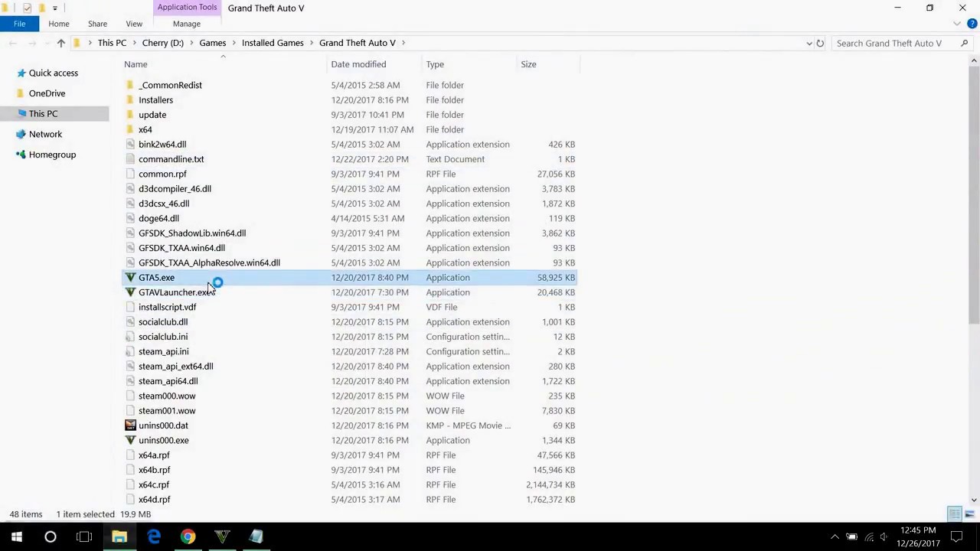Click the commandline.txt file icon
Viewport: 980px width, 551px height.
(x=130, y=159)
